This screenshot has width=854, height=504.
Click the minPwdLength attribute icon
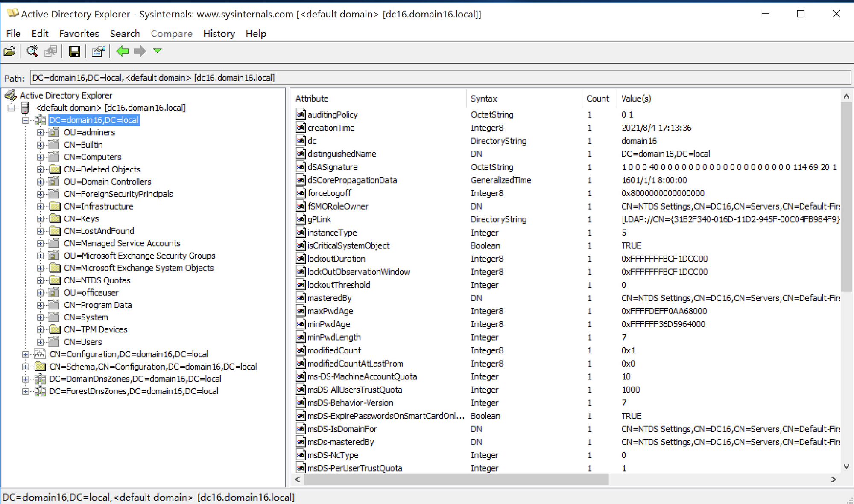301,337
